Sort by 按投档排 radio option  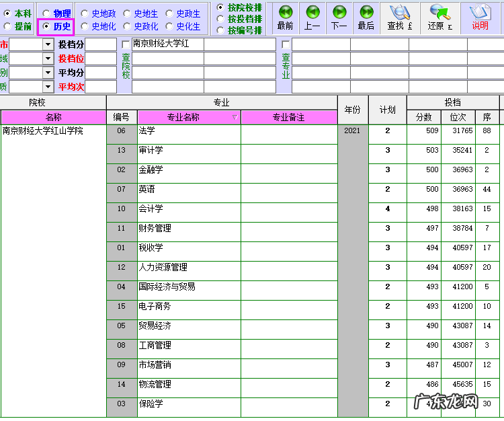[x=220, y=19]
